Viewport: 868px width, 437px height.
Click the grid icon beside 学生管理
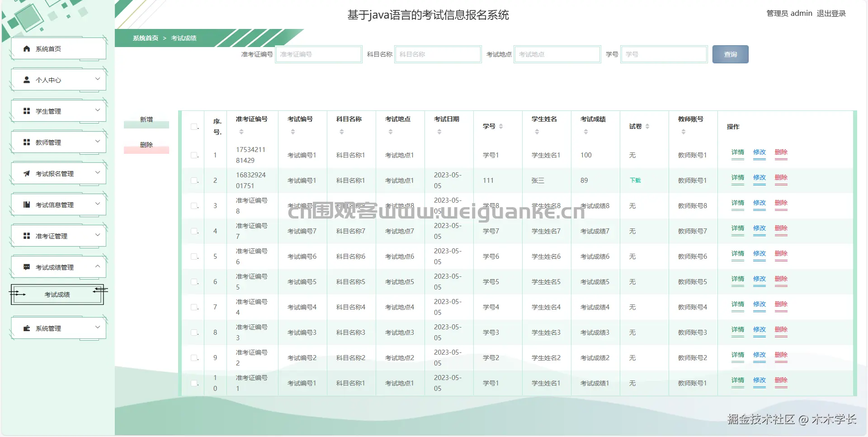click(27, 111)
